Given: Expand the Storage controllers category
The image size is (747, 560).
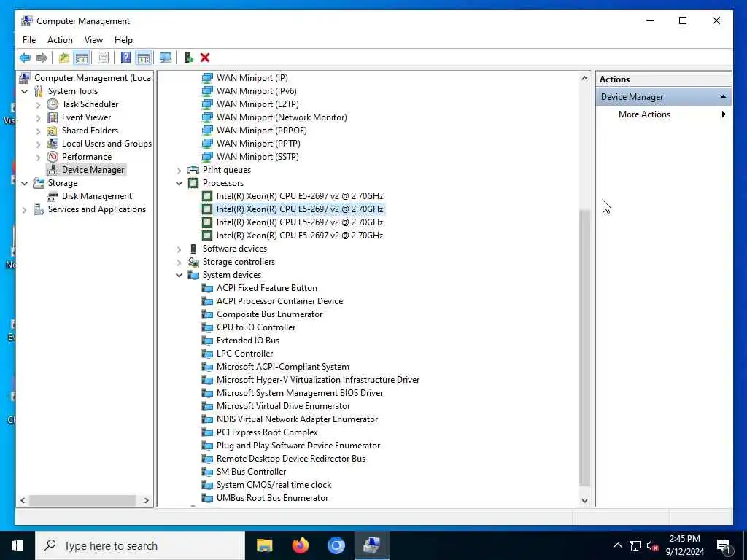Looking at the screenshot, I should click(179, 262).
